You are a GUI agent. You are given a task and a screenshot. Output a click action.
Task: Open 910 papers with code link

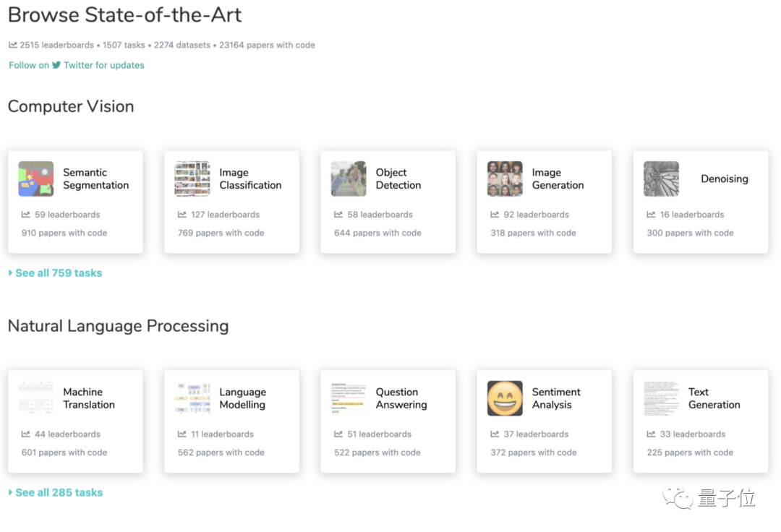click(64, 233)
